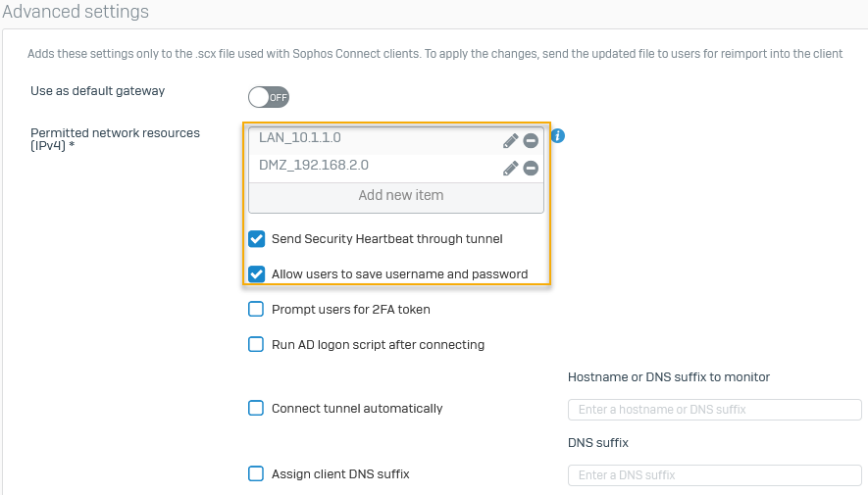This screenshot has width=868, height=495.
Task: Show info for permitted network resources
Action: pos(557,135)
